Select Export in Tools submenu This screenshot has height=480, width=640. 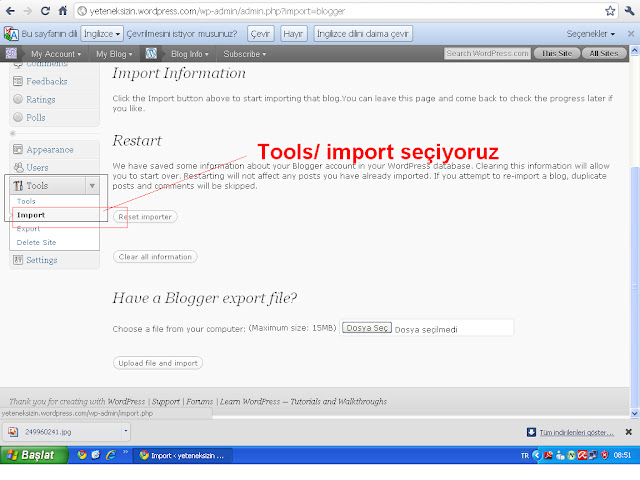[28, 229]
